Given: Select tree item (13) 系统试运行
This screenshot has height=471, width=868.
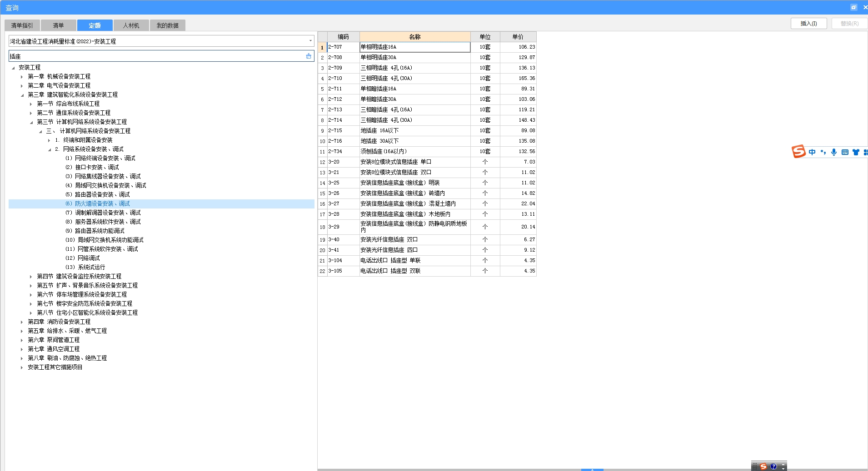Looking at the screenshot, I should 85,267.
